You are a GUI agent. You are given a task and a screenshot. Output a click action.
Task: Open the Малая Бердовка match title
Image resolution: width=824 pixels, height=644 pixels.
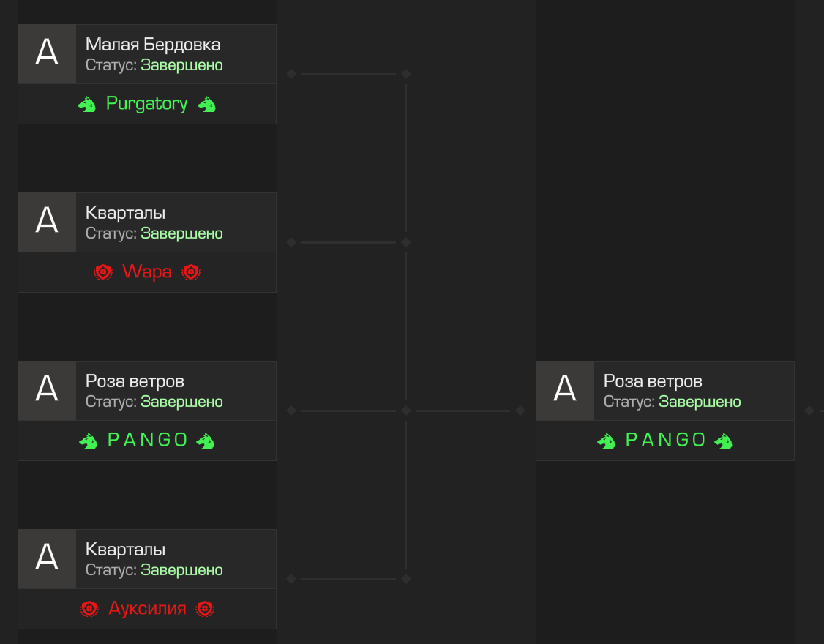coord(153,45)
